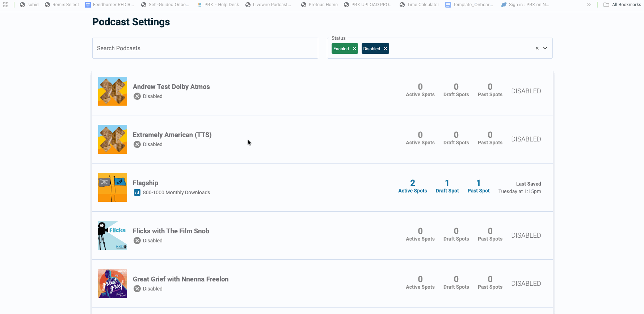Open the PRX – Help Desk bookmark

coord(218,5)
